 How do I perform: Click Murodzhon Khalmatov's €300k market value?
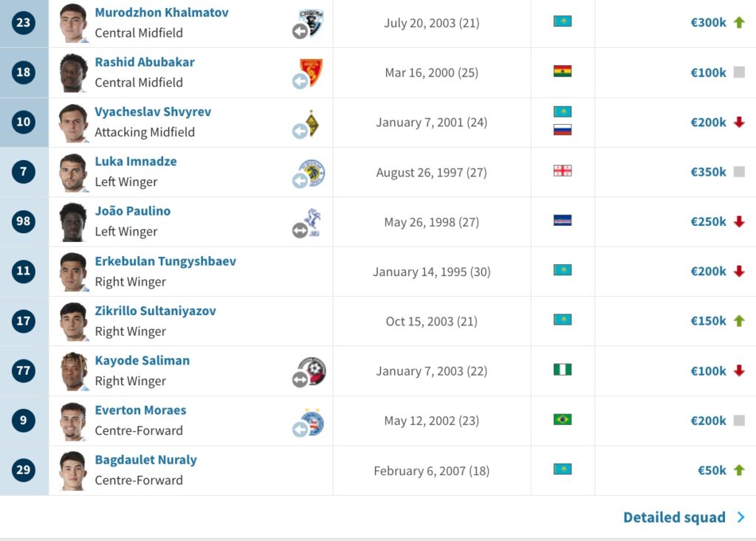point(708,22)
